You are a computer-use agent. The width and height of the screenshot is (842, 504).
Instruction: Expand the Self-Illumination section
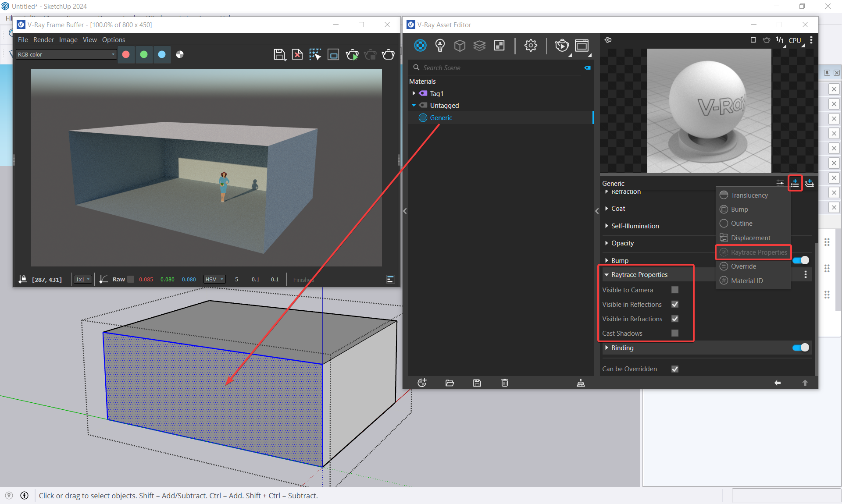tap(607, 226)
